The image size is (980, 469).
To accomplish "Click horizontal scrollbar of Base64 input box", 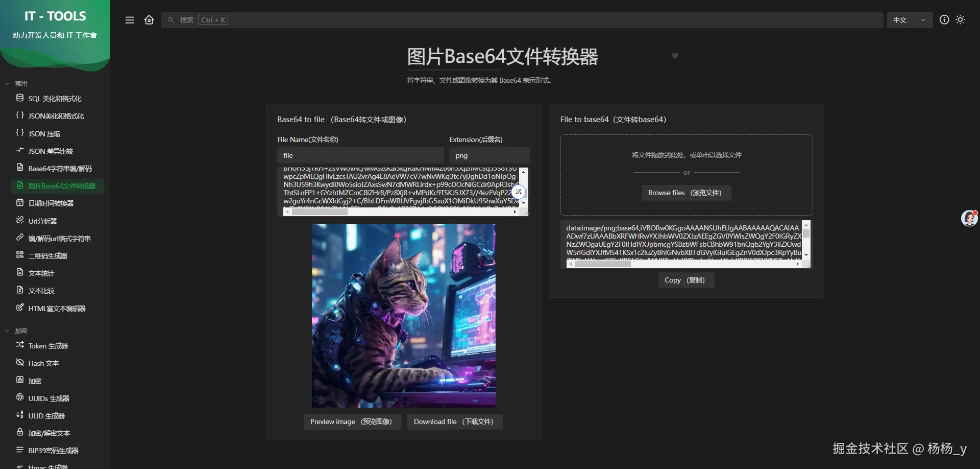I will 402,212.
